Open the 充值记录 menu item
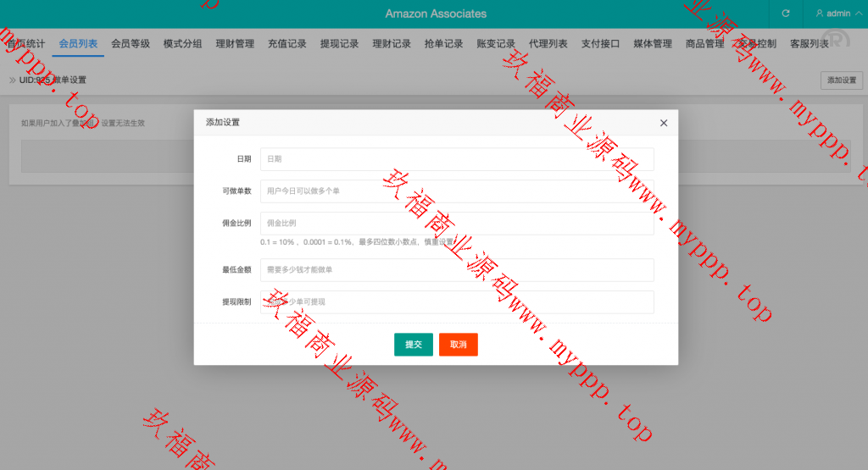The height and width of the screenshot is (470, 868). [287, 44]
